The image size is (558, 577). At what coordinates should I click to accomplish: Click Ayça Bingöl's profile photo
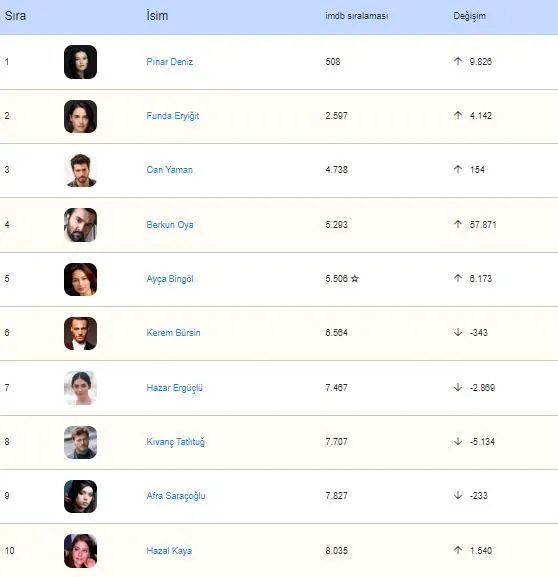click(80, 279)
